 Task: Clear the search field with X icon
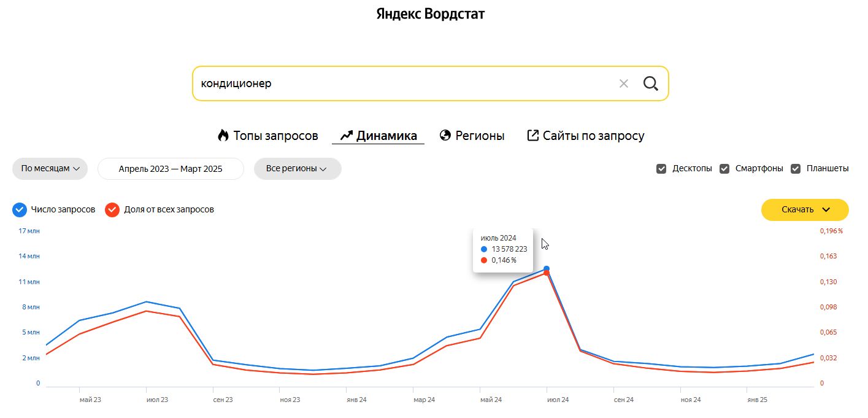click(x=624, y=83)
